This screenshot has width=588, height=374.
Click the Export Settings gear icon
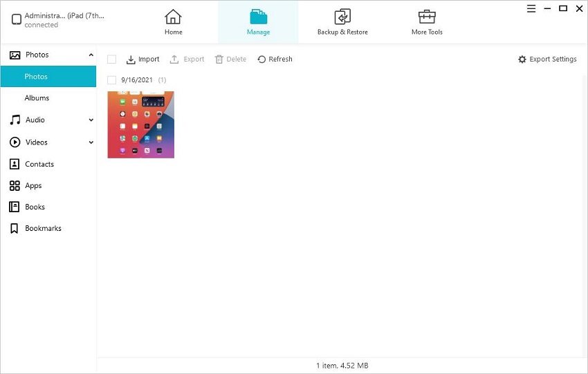[x=522, y=59]
